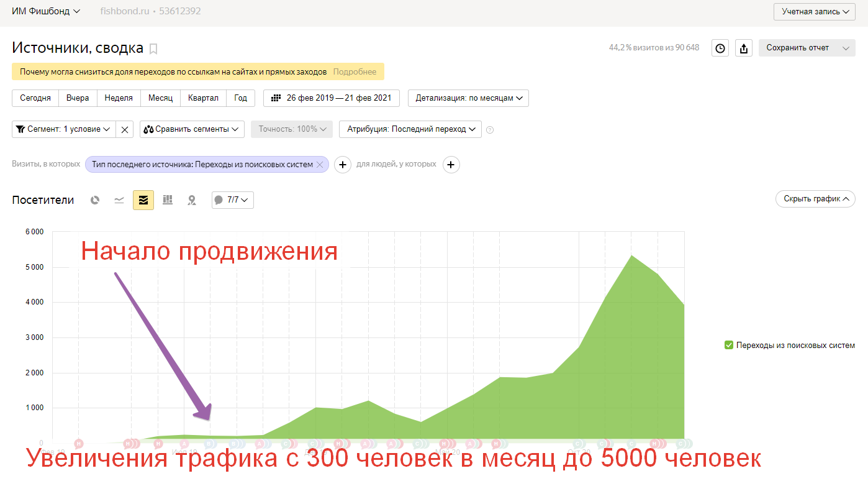This screenshot has width=868, height=481.
Task: Click the 44,2 % визитов из 90 648 text
Action: point(654,48)
